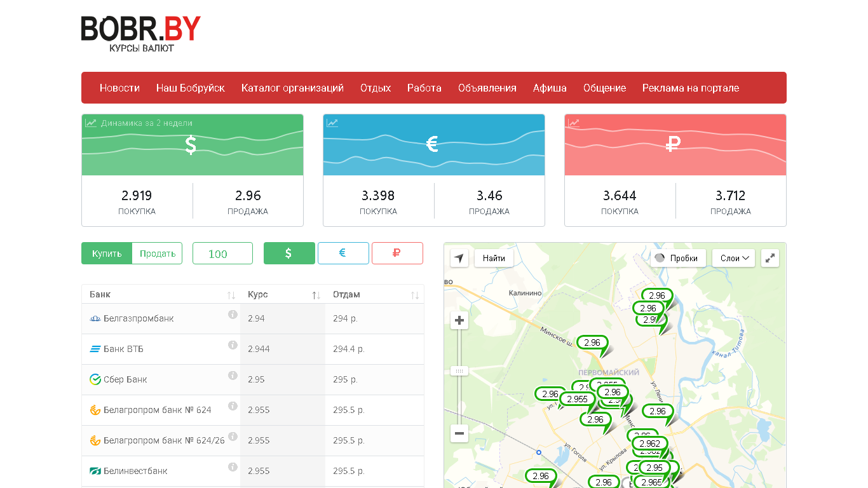
Task: Select ruble currency button
Action: (x=397, y=253)
